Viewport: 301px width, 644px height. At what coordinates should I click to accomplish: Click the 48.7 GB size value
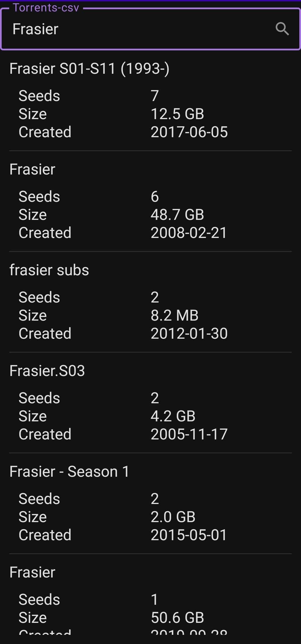[177, 215]
